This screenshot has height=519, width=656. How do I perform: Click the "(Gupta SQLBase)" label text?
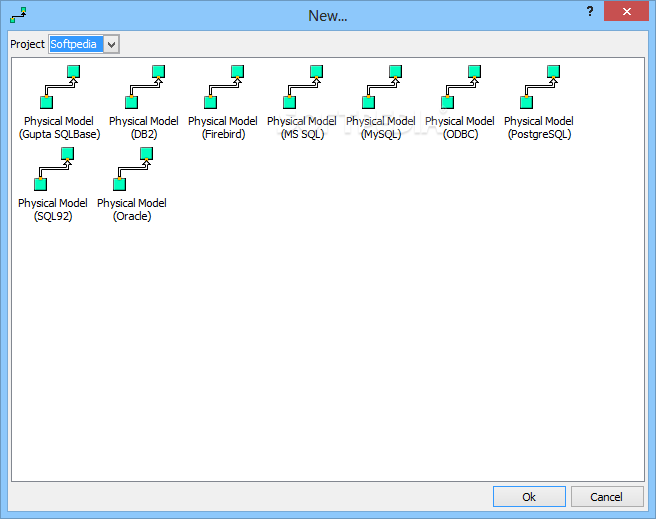[59, 134]
